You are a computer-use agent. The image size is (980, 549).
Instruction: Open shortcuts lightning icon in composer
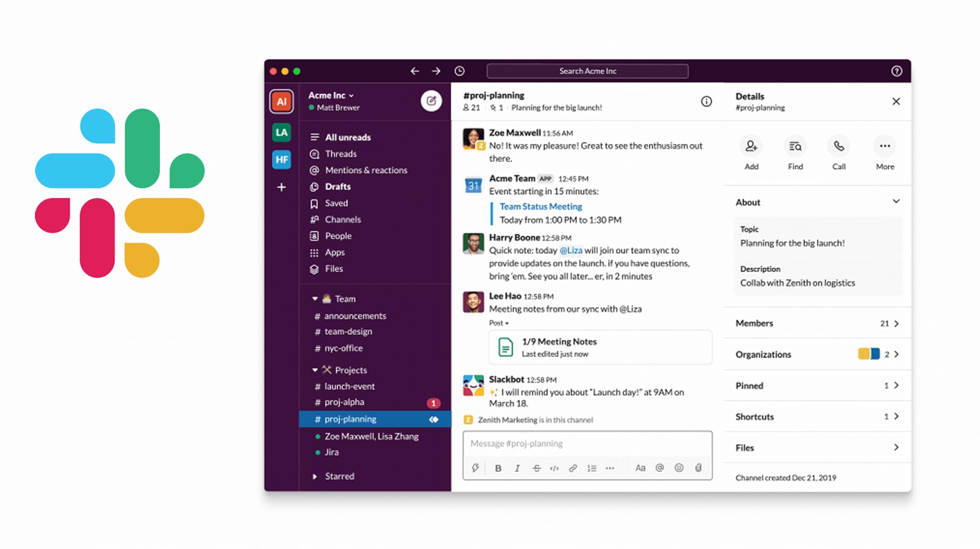[475, 468]
